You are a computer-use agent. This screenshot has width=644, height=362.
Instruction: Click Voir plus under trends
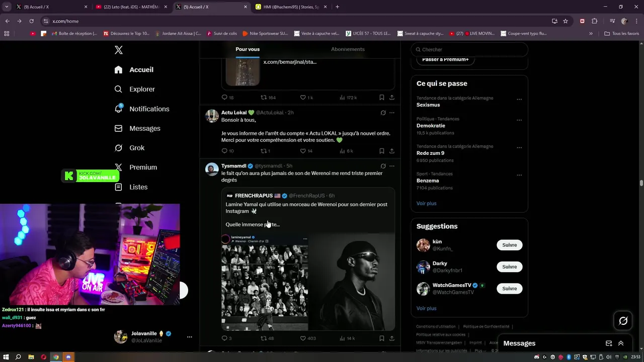coord(426,204)
